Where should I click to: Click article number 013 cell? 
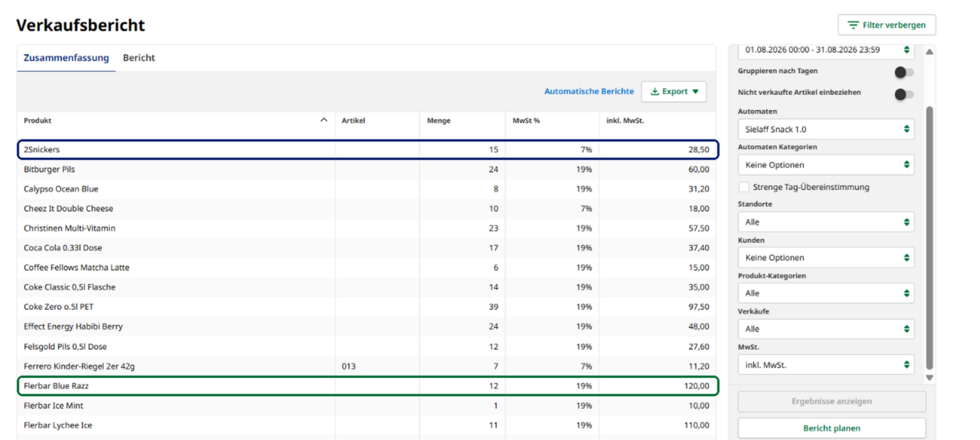(348, 367)
